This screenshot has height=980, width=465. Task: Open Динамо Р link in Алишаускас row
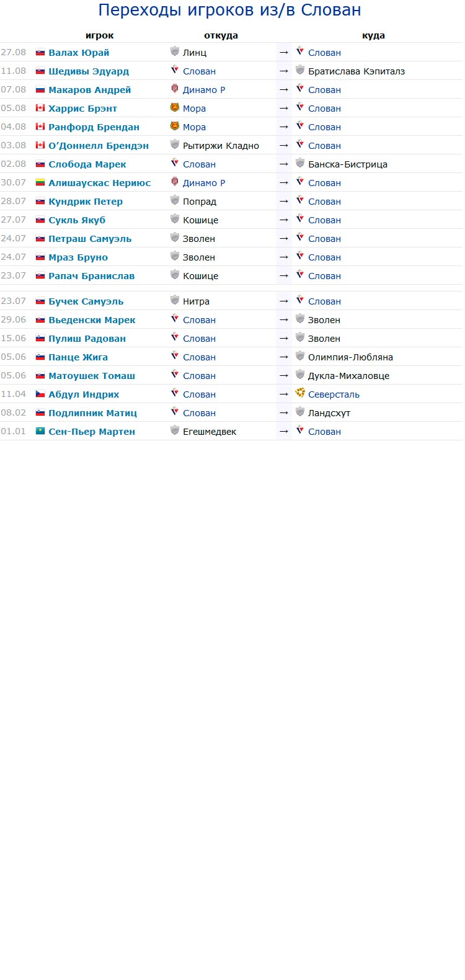(204, 183)
